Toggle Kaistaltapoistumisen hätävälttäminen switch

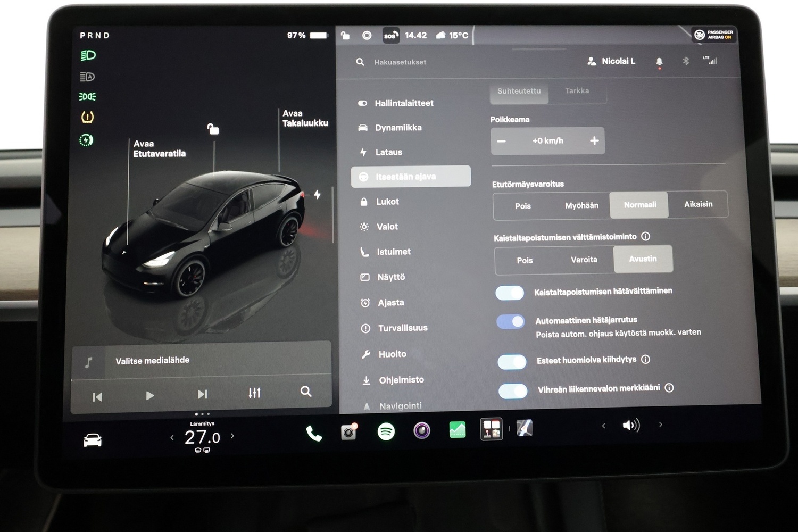click(x=510, y=293)
